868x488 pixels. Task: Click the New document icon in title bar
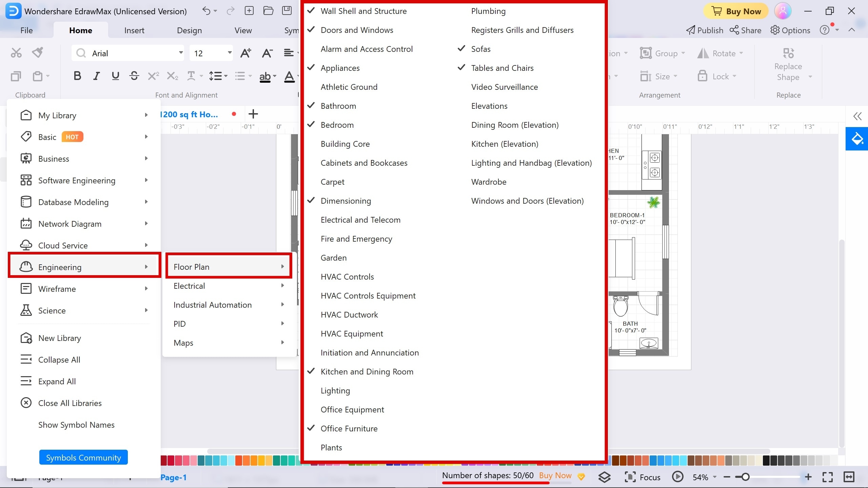(x=249, y=11)
